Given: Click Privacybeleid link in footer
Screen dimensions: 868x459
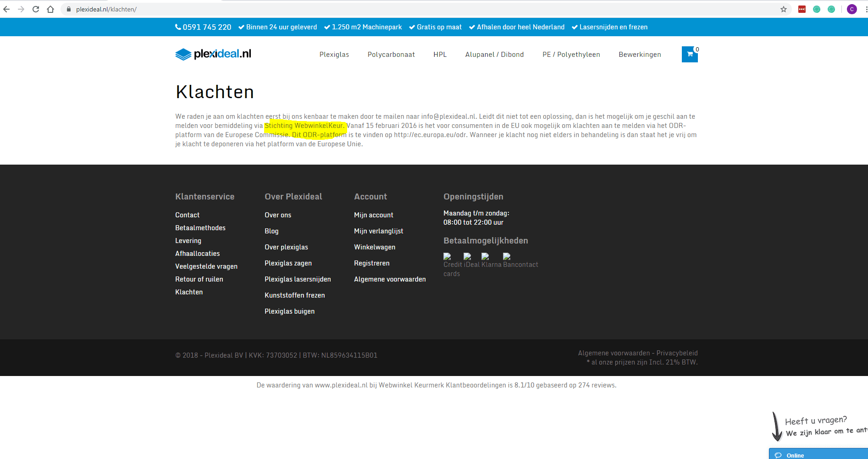Looking at the screenshot, I should [677, 353].
